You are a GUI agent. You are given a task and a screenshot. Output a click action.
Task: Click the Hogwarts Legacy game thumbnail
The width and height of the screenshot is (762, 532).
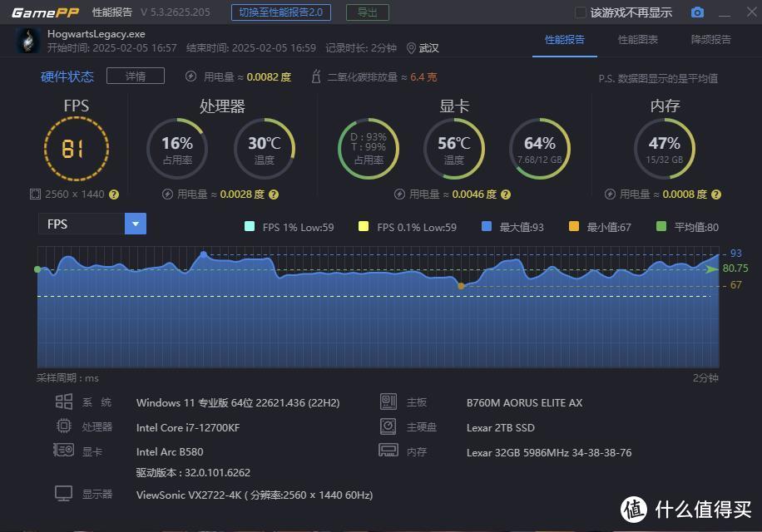[28, 40]
